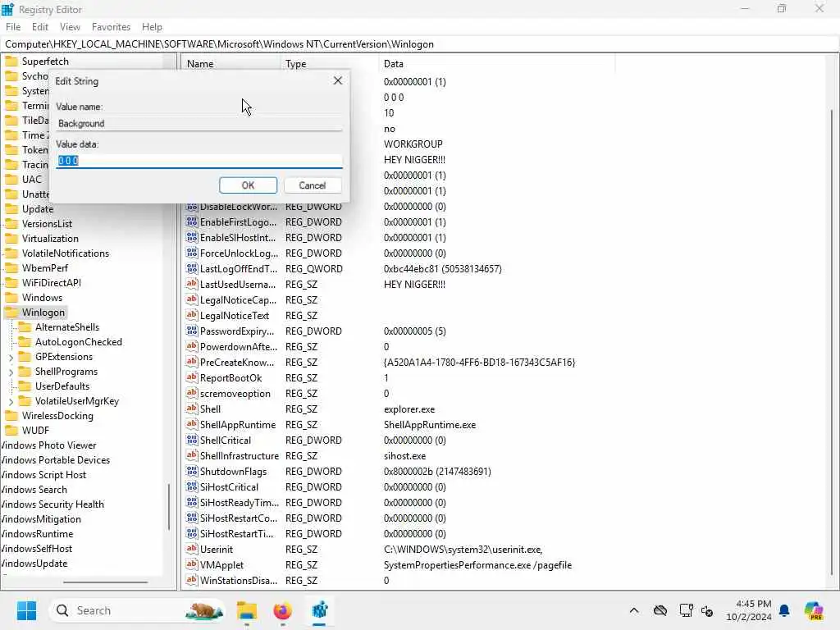This screenshot has width=840, height=630.
Task: Select the AlternateShells subkey
Action: 67,327
